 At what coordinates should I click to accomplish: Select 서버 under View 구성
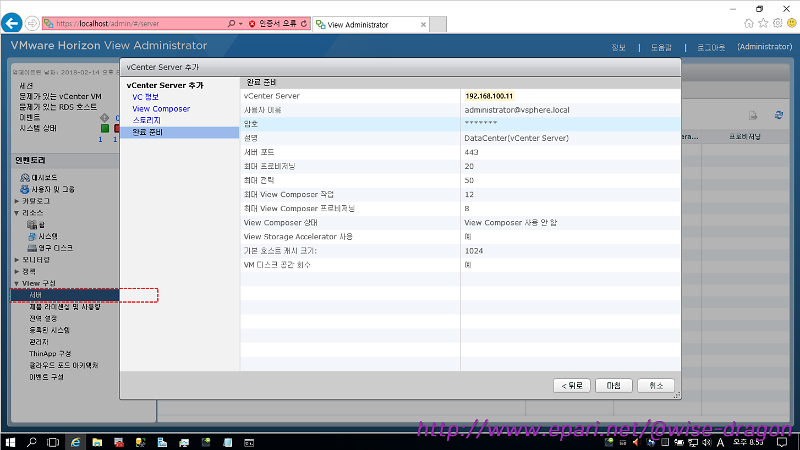pyautogui.click(x=65, y=295)
